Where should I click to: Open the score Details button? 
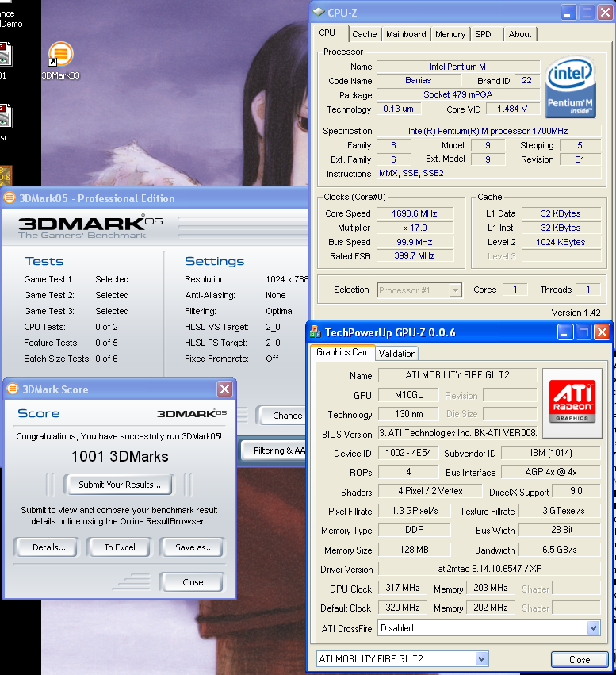[47, 547]
